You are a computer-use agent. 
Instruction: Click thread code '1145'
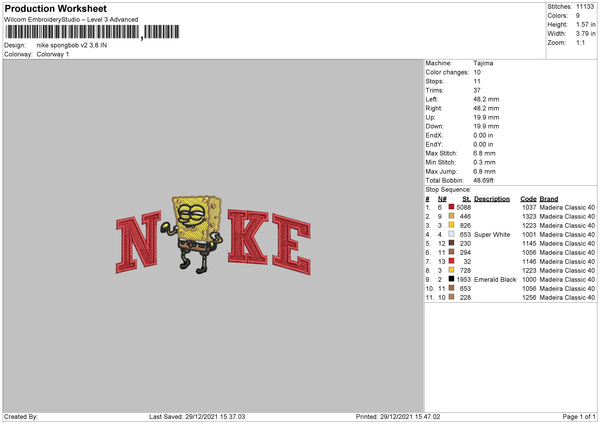529,243
